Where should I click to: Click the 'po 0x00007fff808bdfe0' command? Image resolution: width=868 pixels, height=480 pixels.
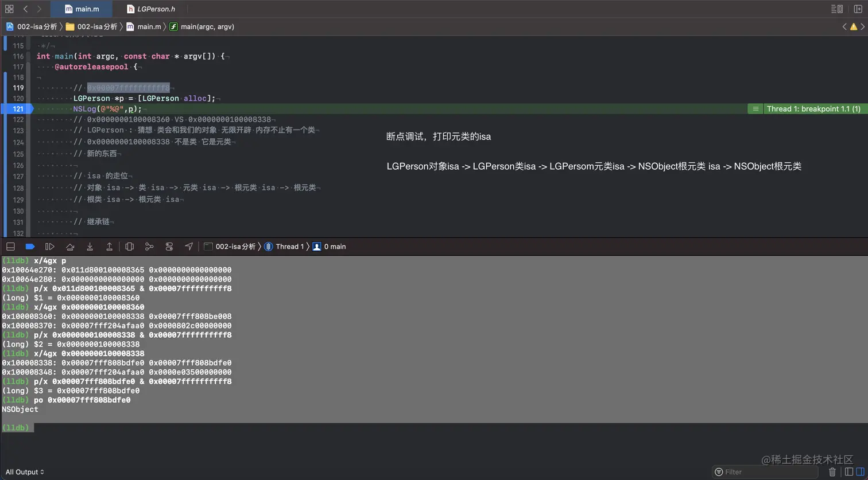(x=82, y=400)
